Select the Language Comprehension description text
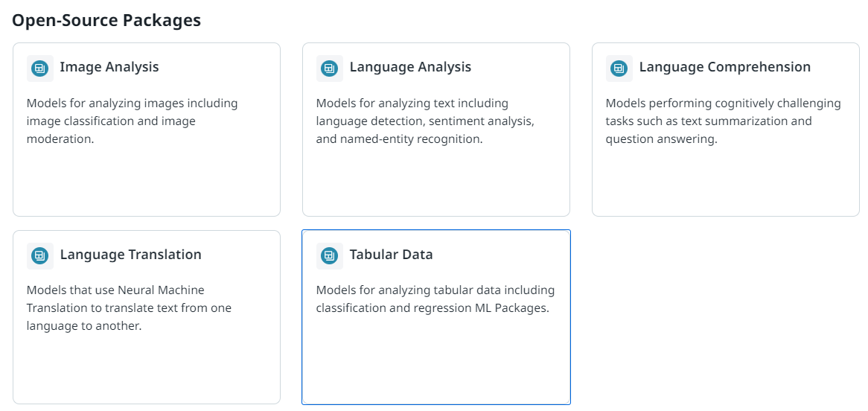The height and width of the screenshot is (411, 868). pyautogui.click(x=723, y=121)
